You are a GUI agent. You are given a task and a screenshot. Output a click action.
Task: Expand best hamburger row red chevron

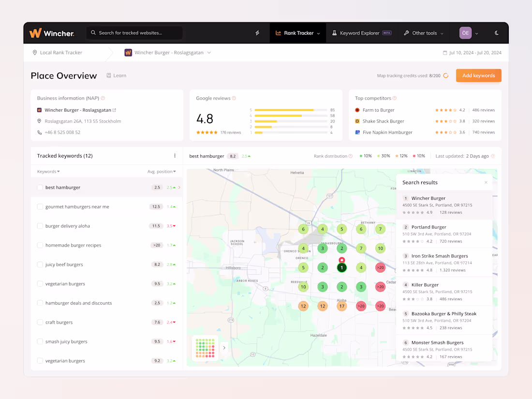tap(179, 187)
